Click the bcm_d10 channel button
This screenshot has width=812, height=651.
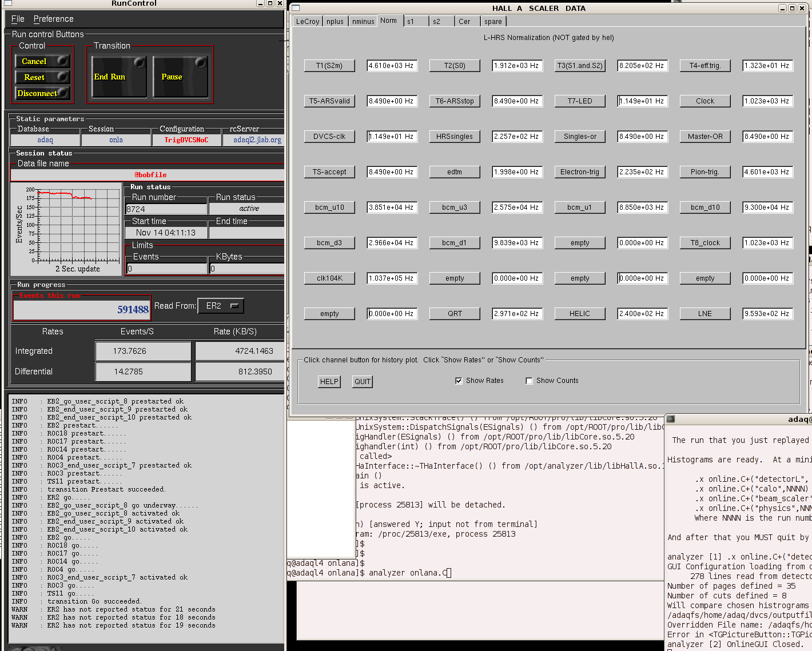tap(705, 207)
